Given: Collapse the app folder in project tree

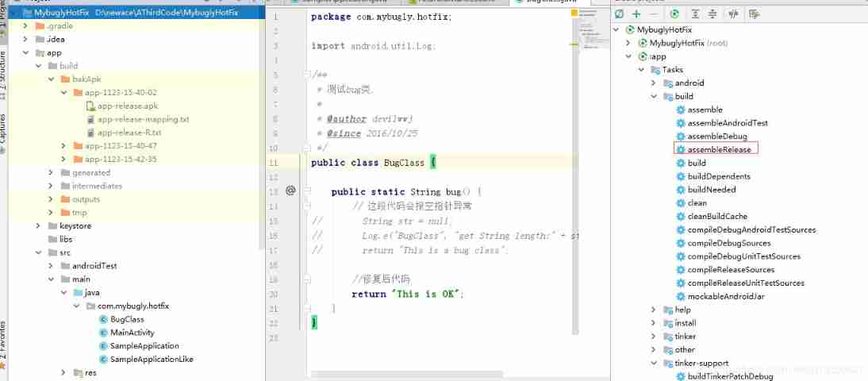Looking at the screenshot, I should pos(25,52).
